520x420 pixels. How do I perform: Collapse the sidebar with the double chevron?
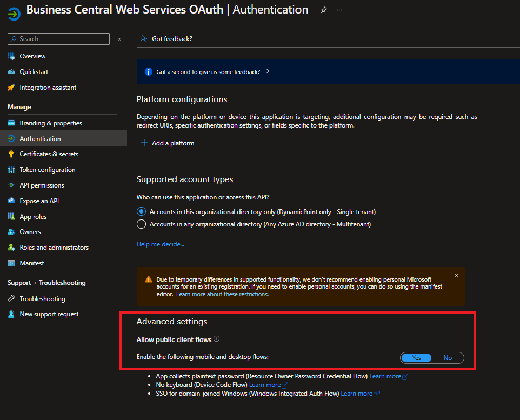click(119, 39)
